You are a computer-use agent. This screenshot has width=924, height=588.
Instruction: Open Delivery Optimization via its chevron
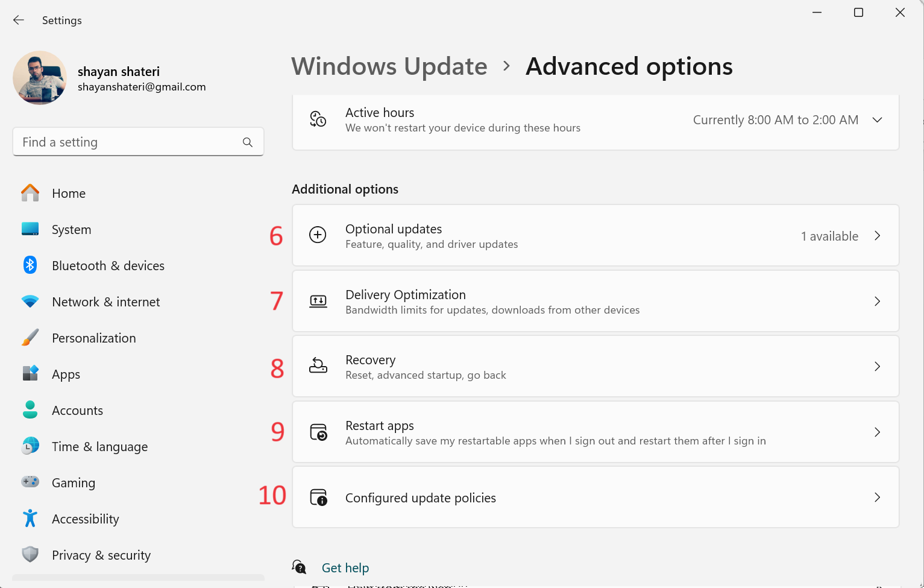click(x=878, y=301)
